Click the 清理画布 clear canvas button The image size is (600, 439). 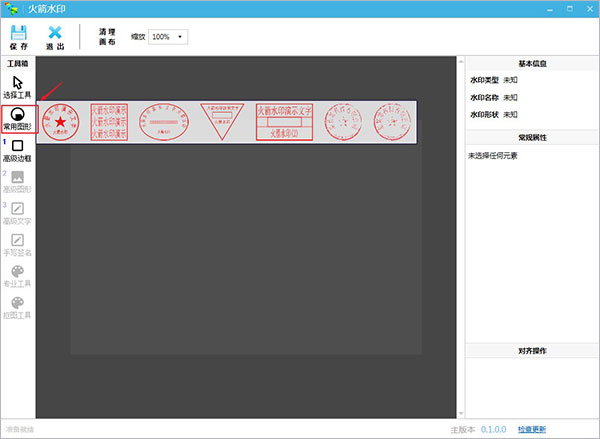tap(107, 37)
